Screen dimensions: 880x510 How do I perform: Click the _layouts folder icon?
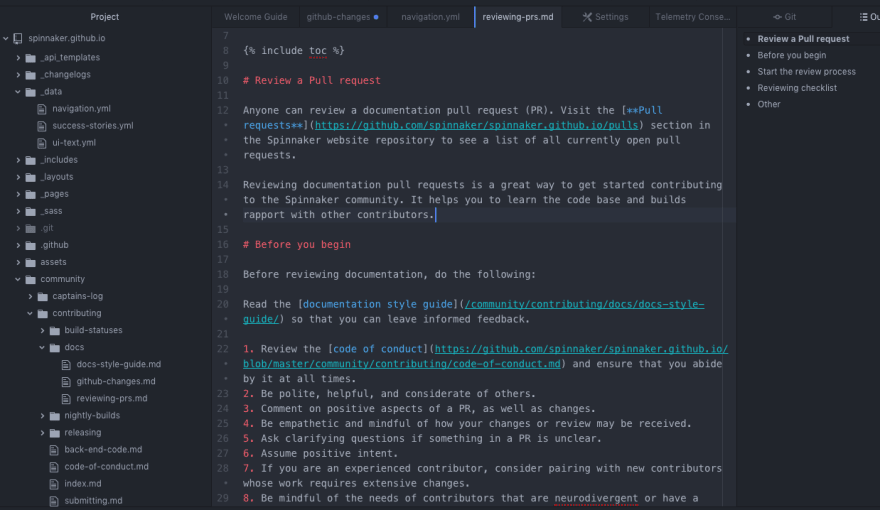[31, 177]
